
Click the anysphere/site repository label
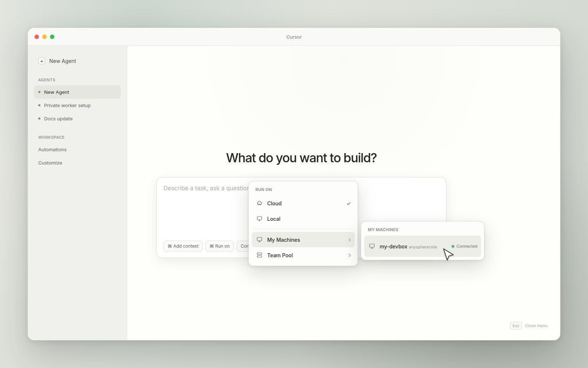(x=423, y=247)
